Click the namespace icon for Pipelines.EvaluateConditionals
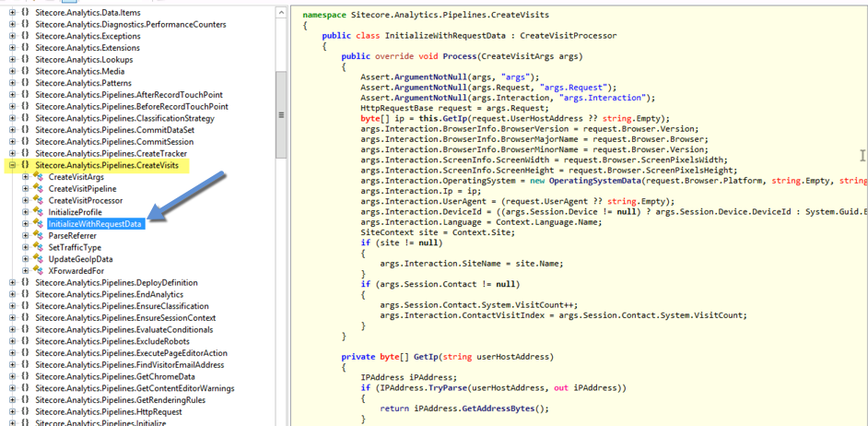Viewport: 868px width, 426px height. [25, 329]
